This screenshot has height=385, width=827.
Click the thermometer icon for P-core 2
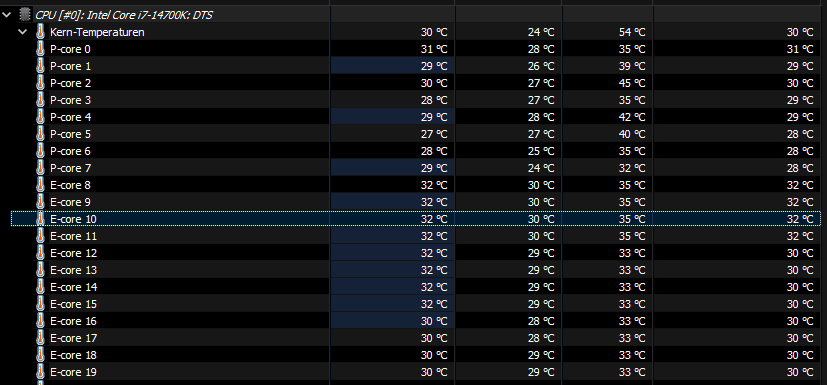[x=41, y=83]
